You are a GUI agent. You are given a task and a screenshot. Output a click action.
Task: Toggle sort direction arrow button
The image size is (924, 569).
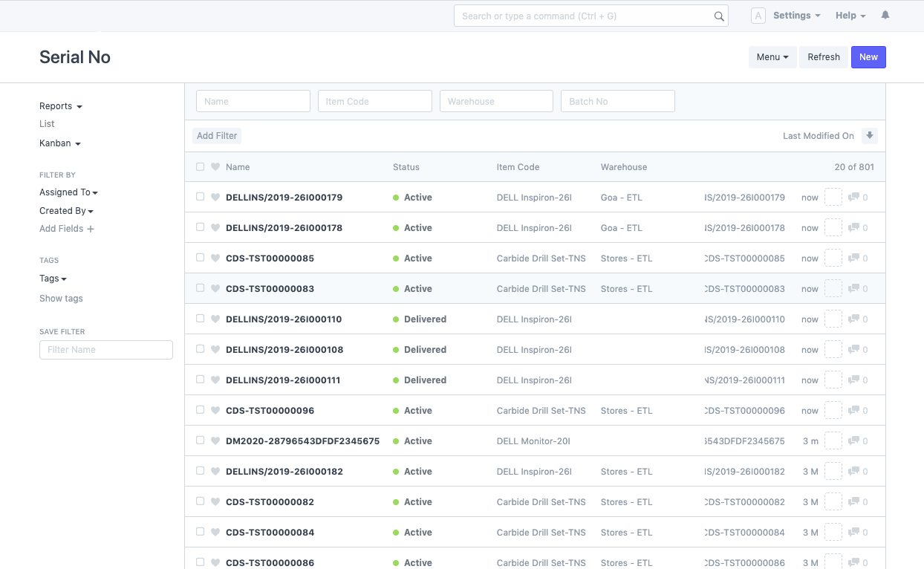(870, 136)
